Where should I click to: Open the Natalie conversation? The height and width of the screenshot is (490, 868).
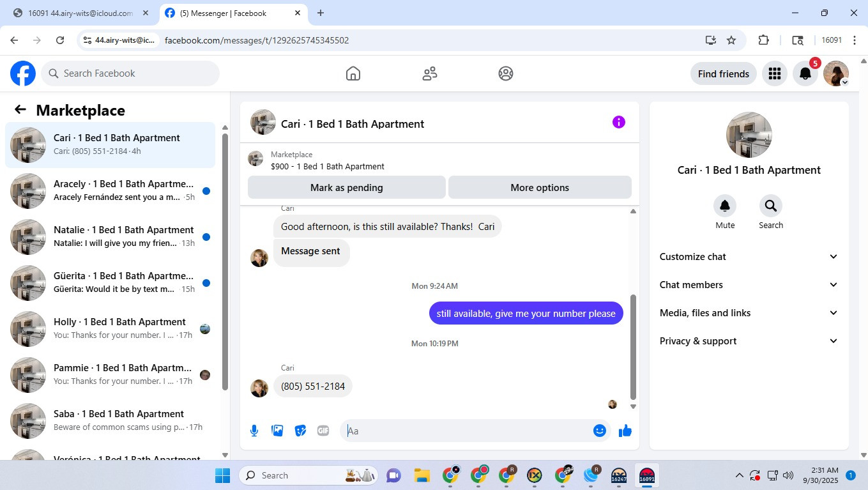[x=110, y=237]
